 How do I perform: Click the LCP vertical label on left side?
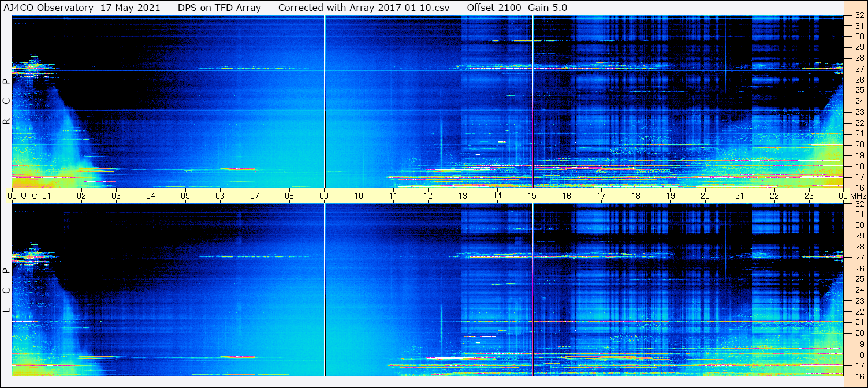[x=6, y=290]
